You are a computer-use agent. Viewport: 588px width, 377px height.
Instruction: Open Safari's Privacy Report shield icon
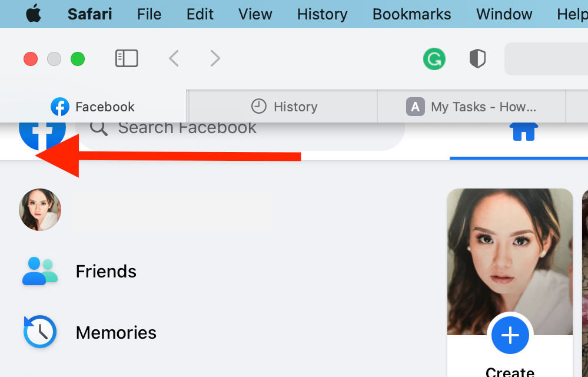tap(477, 58)
